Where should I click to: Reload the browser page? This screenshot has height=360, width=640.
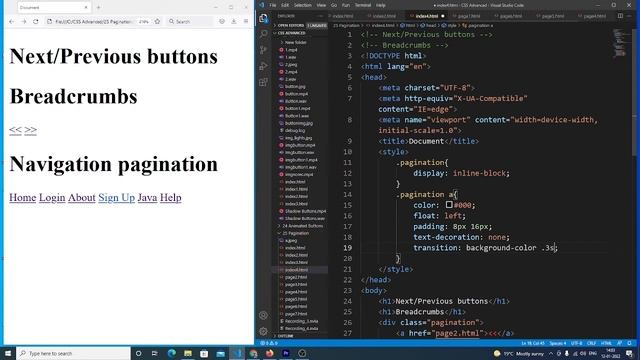36,21
